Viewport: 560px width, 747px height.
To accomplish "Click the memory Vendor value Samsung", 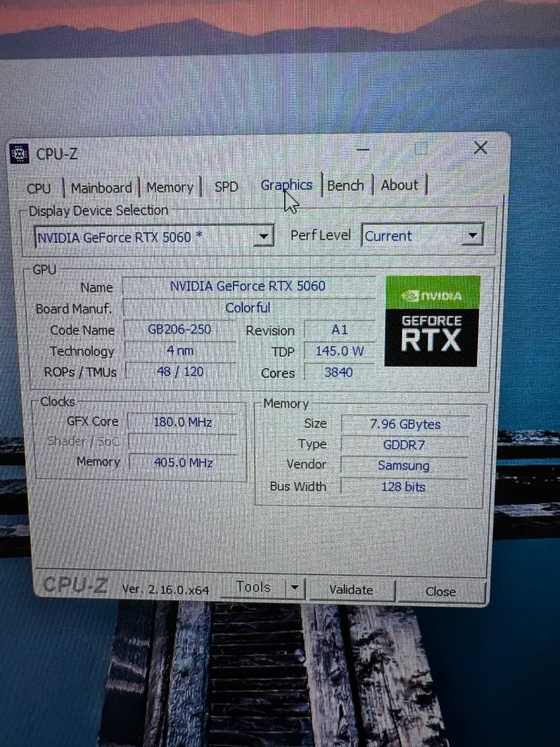I will 404,466.
